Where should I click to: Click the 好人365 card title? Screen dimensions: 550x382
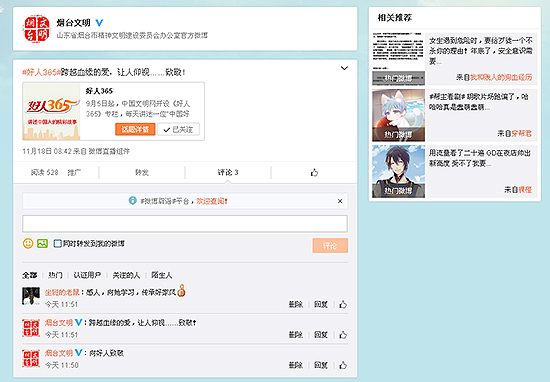tap(99, 91)
